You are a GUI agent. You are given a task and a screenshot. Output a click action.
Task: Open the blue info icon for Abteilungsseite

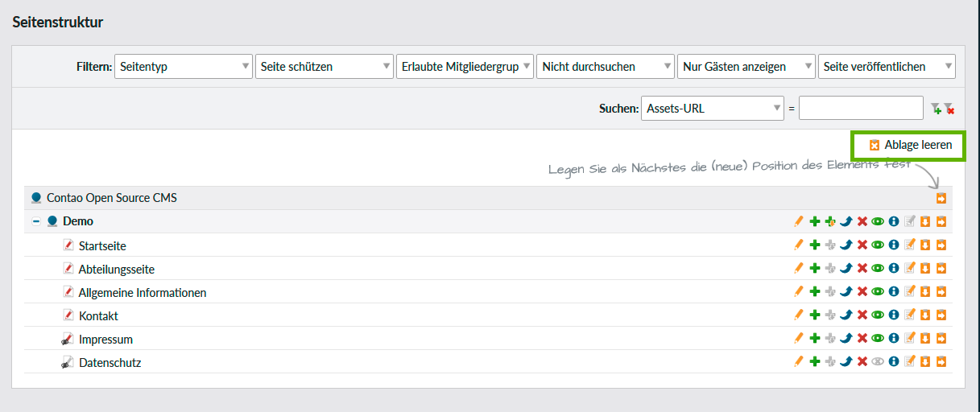pos(893,269)
